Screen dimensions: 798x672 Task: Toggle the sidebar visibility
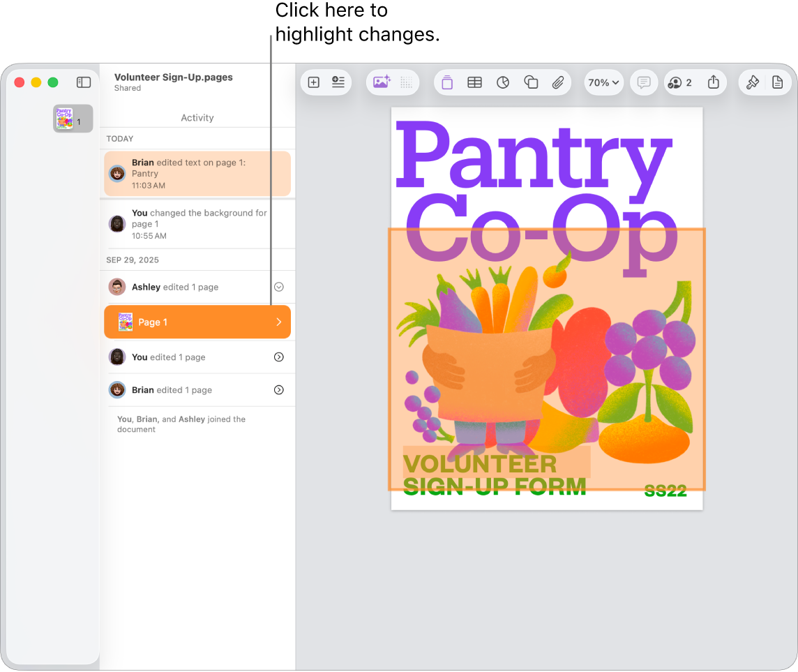(83, 82)
